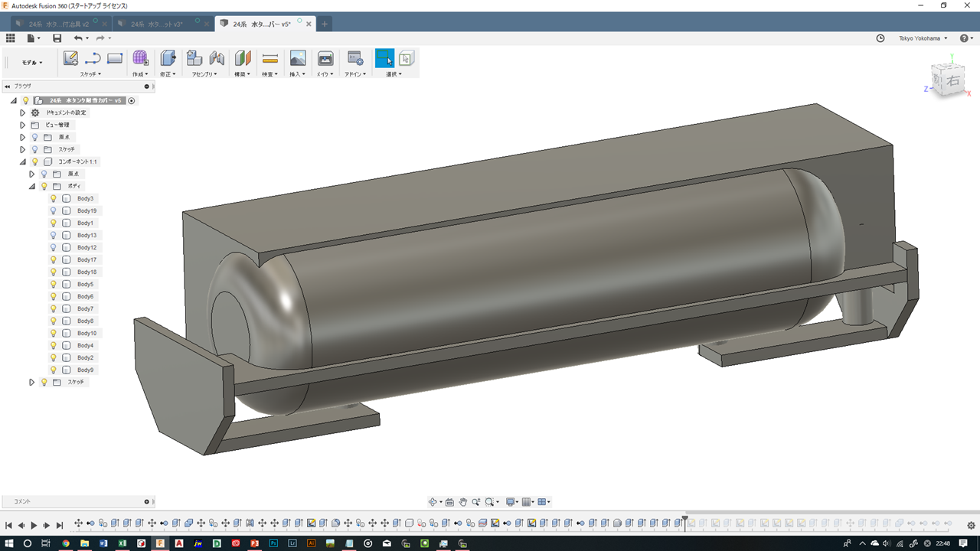Screen dimensions: 980x551
Task: Open the timeline settings gear
Action: pyautogui.click(x=971, y=525)
